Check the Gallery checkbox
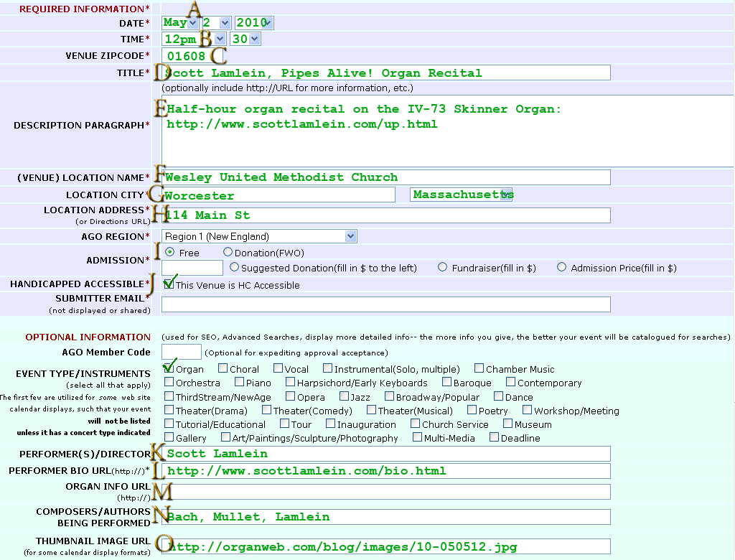Screen dimensions: 735x560 [x=169, y=437]
